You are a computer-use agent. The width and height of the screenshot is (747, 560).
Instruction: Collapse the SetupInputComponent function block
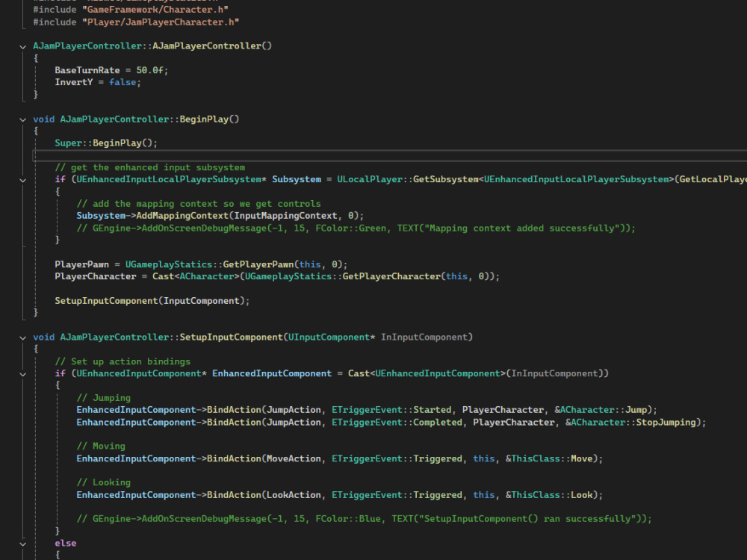(22, 337)
